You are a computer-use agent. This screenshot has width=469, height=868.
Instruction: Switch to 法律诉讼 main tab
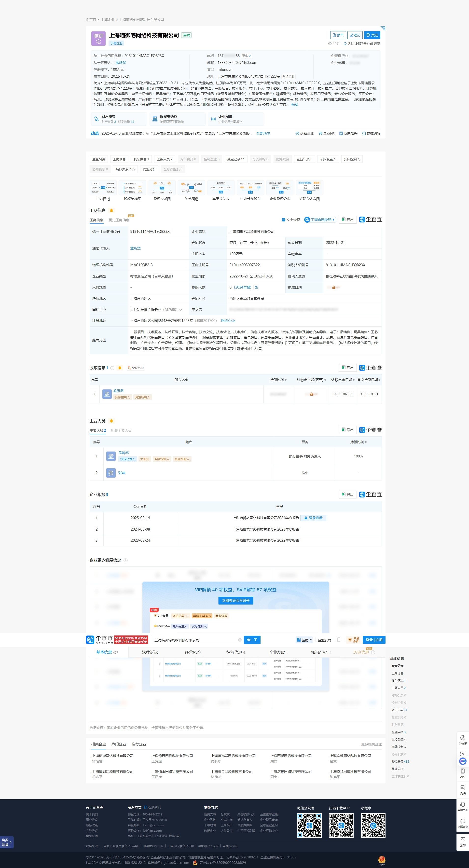coord(150,652)
